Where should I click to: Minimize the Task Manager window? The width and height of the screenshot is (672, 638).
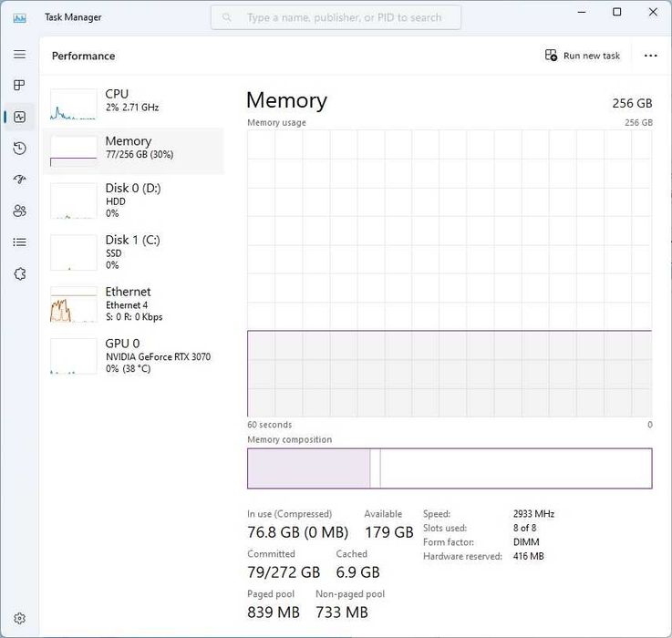(582, 12)
